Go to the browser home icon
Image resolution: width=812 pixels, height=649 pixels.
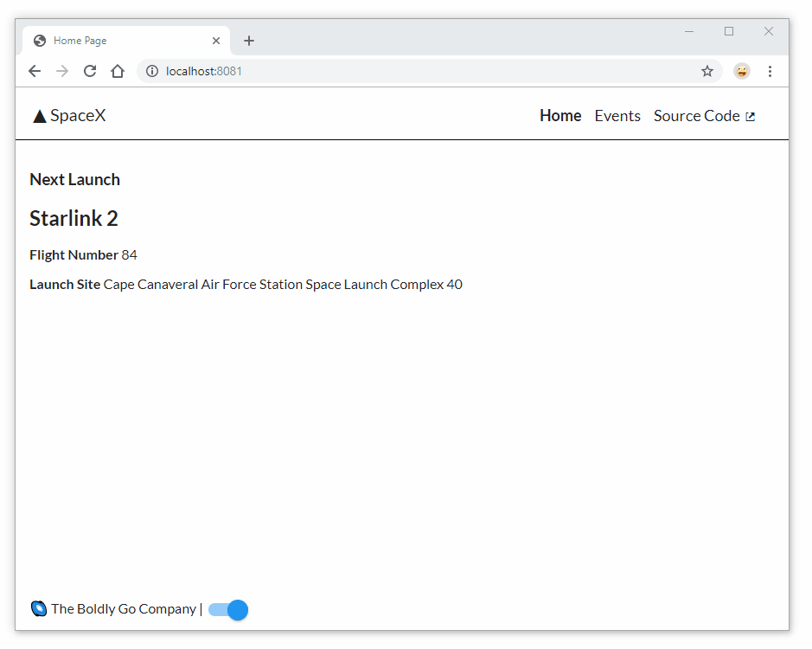118,71
